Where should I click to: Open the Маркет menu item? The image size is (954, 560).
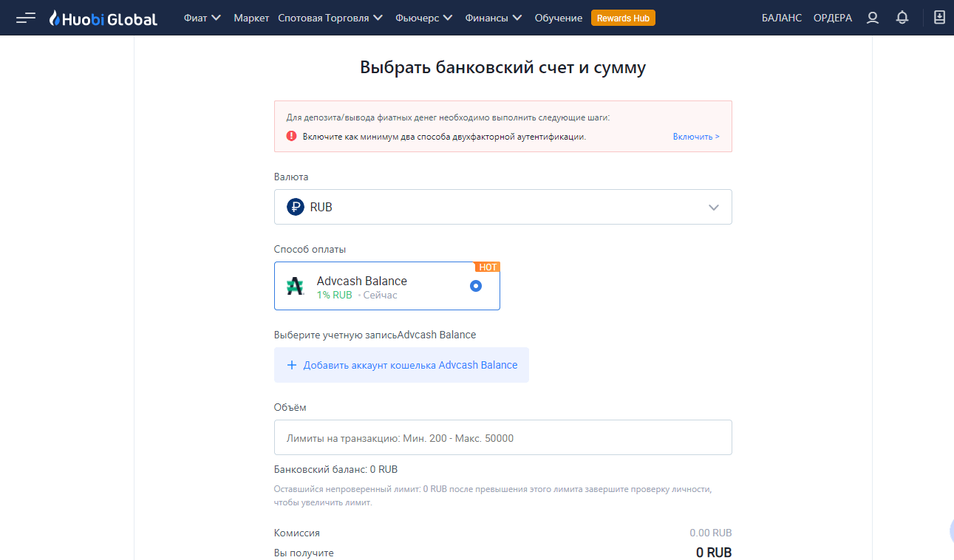point(251,18)
